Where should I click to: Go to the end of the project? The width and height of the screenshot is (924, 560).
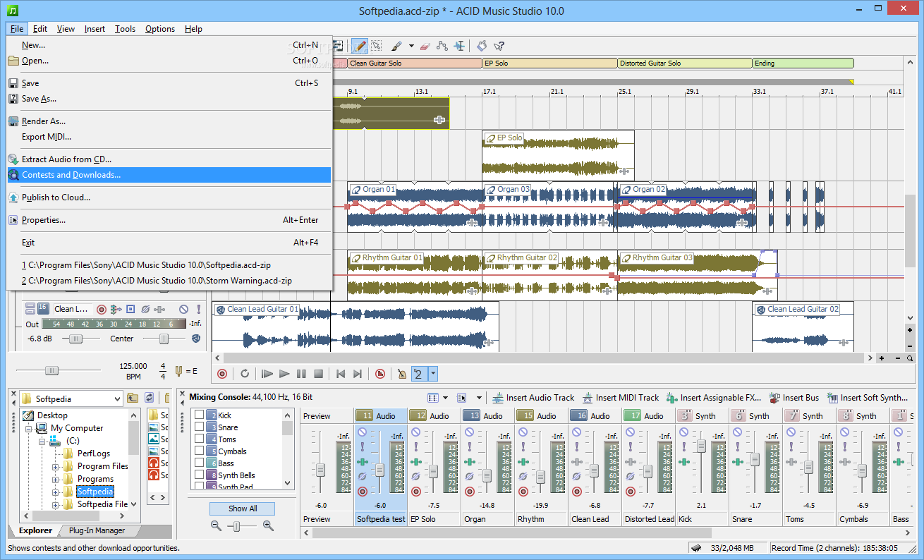(x=358, y=374)
